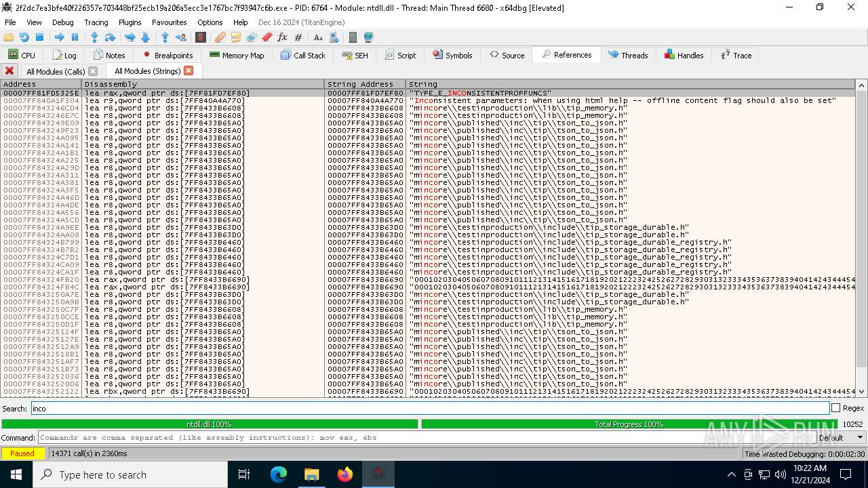Open the Default command type dropdown
Image resolution: width=868 pixels, height=488 pixels.
point(840,438)
